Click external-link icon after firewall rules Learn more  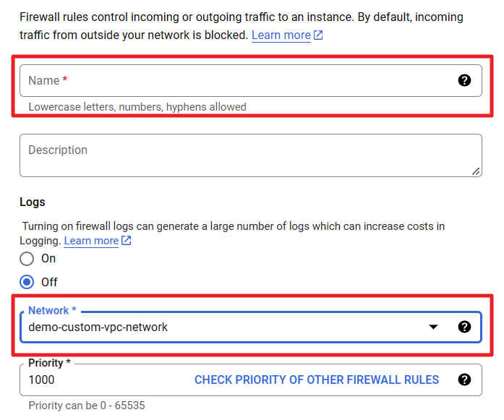click(318, 35)
